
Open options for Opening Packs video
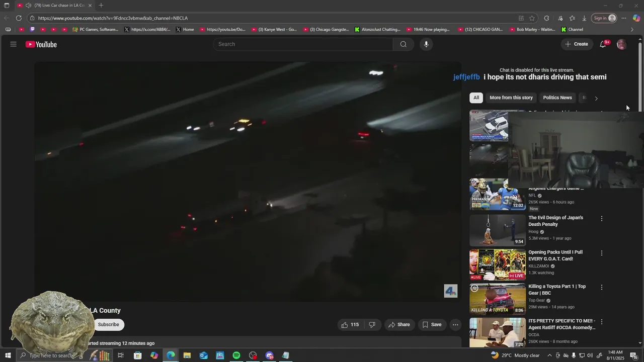click(x=602, y=253)
